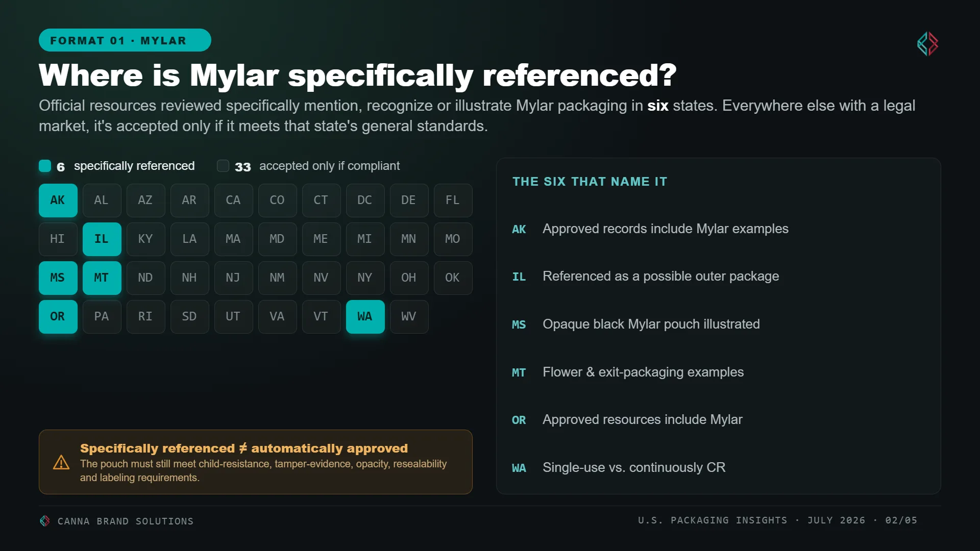Click the Canna logo icon top right
The image size is (980, 551).
[x=927, y=44]
